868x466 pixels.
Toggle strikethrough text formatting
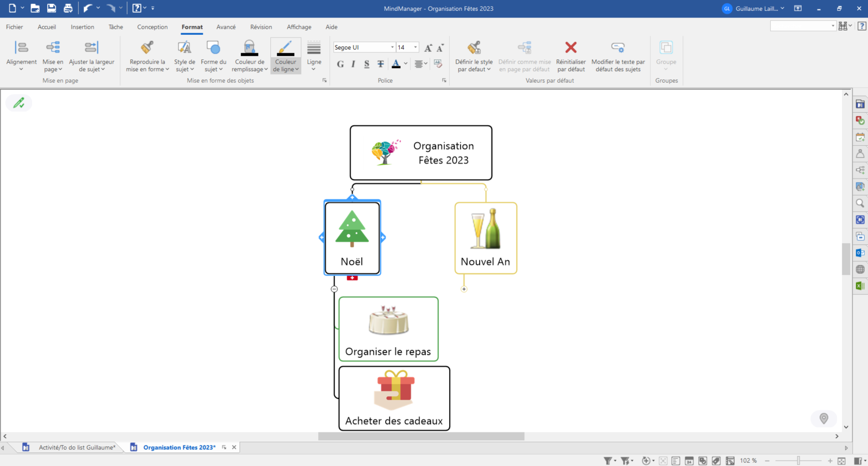click(381, 64)
